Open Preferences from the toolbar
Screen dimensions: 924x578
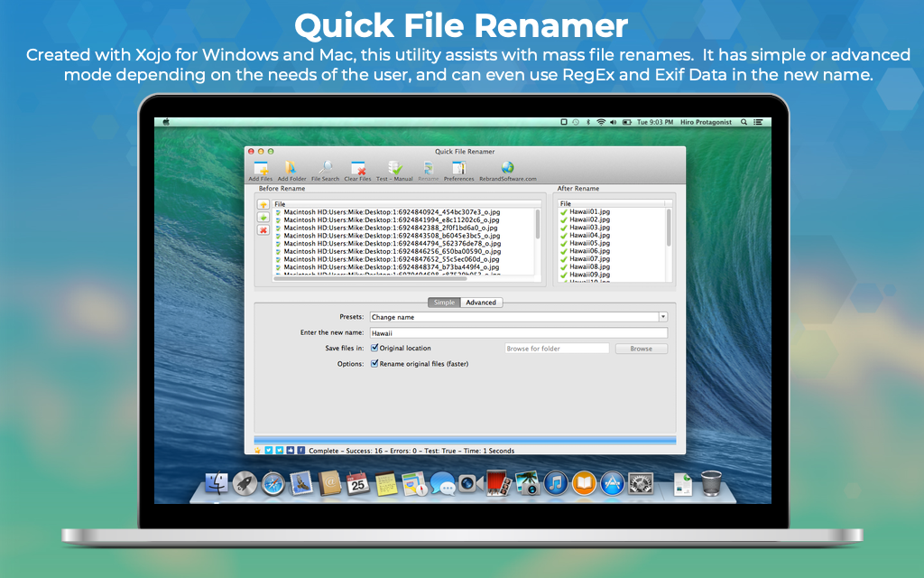tap(458, 169)
